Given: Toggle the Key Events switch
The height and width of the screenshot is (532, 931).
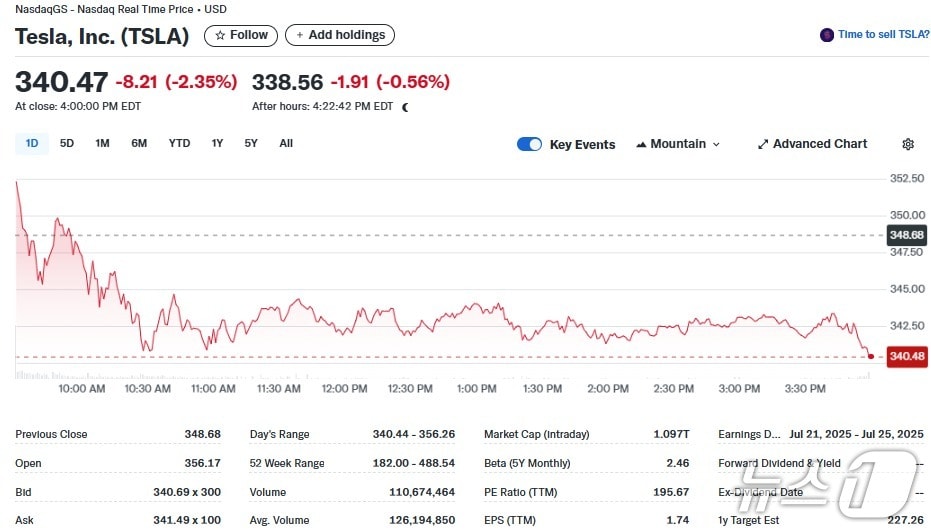Looking at the screenshot, I should (x=529, y=144).
